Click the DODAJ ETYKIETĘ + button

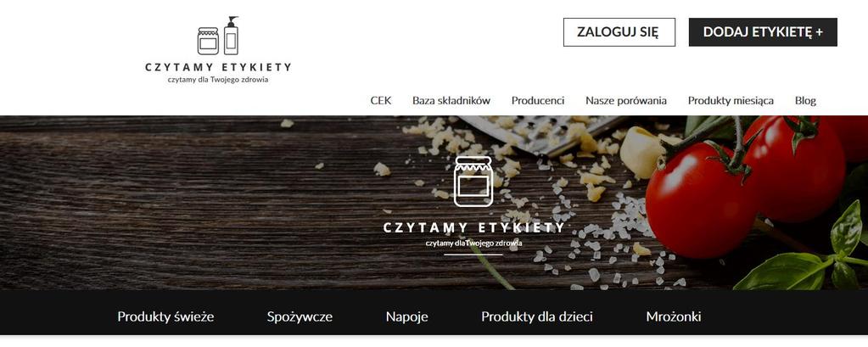click(x=763, y=32)
